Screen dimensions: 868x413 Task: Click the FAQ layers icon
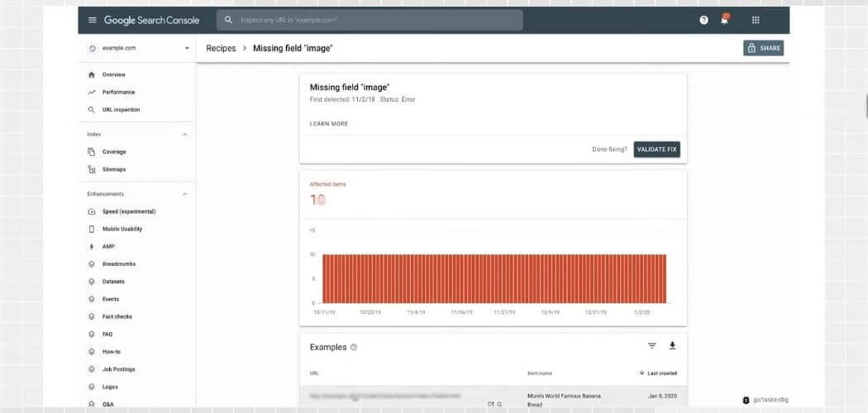pyautogui.click(x=92, y=335)
